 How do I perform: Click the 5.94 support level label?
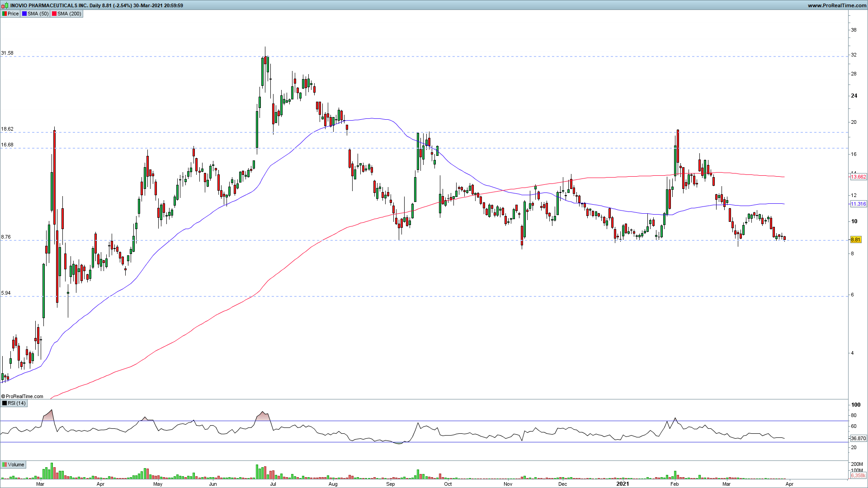[6, 293]
